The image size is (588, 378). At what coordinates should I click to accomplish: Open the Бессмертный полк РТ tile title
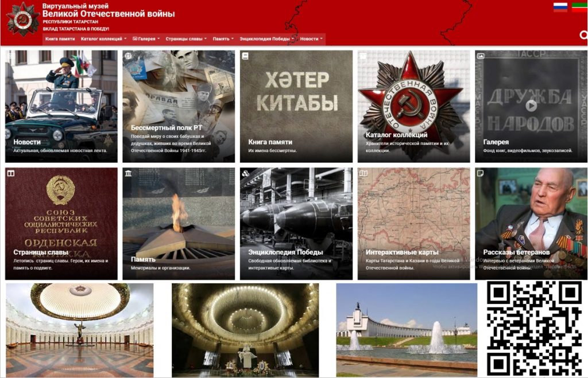tap(167, 128)
